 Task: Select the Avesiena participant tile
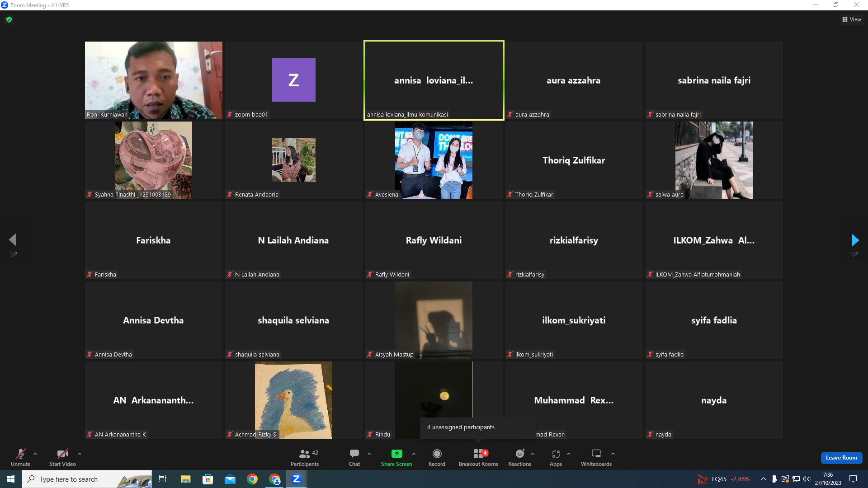[x=434, y=160]
